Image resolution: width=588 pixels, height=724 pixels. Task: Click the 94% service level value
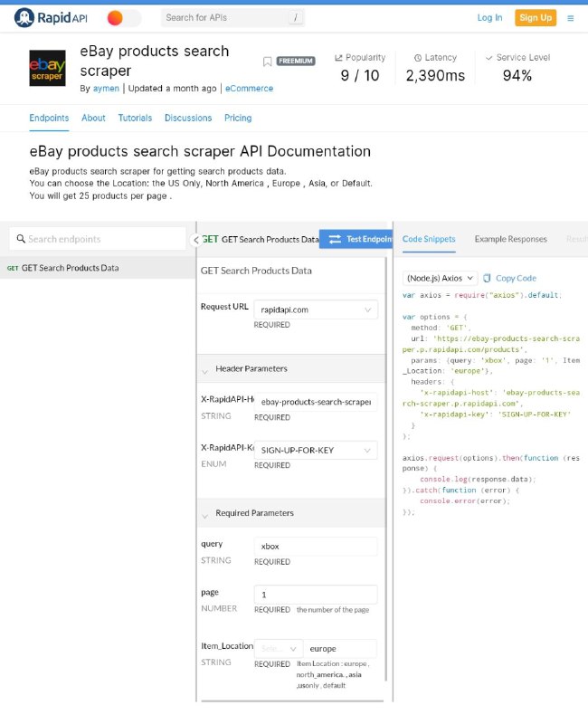[517, 75]
